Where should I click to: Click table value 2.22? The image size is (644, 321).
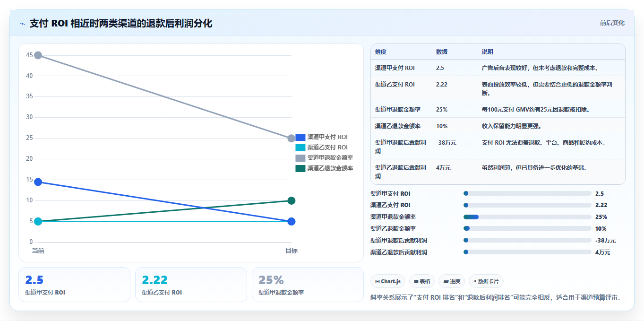pyautogui.click(x=442, y=85)
